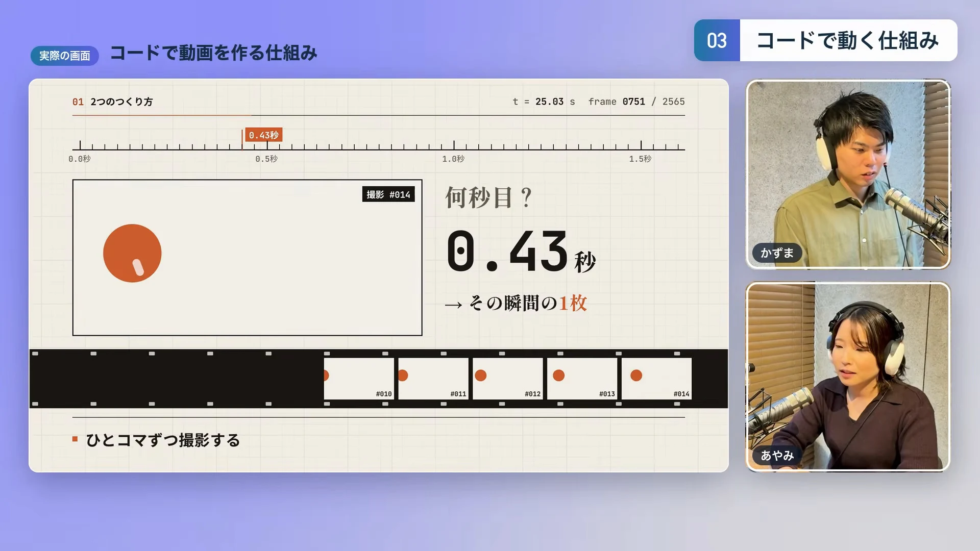Click the 01 2つのつくり方 section label
Screen dimensions: 980x551
tap(112, 102)
